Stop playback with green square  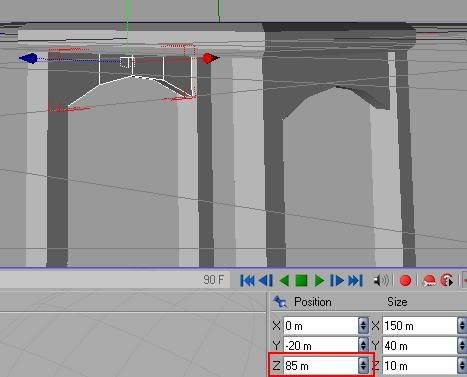click(301, 281)
